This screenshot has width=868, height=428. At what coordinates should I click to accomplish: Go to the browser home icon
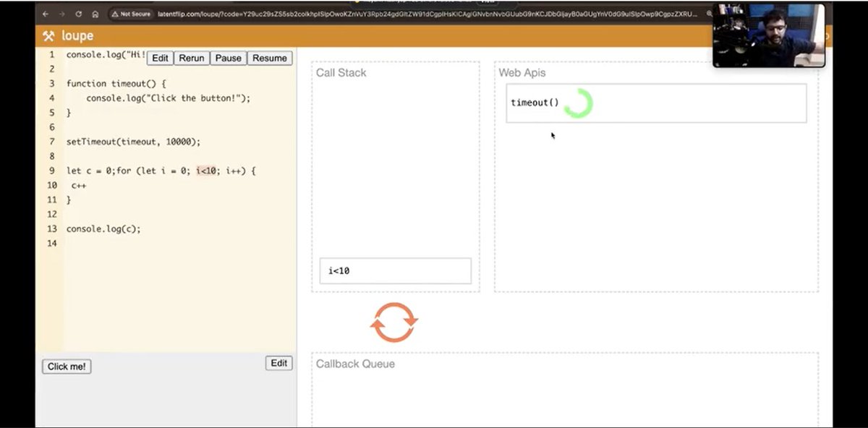coord(95,14)
